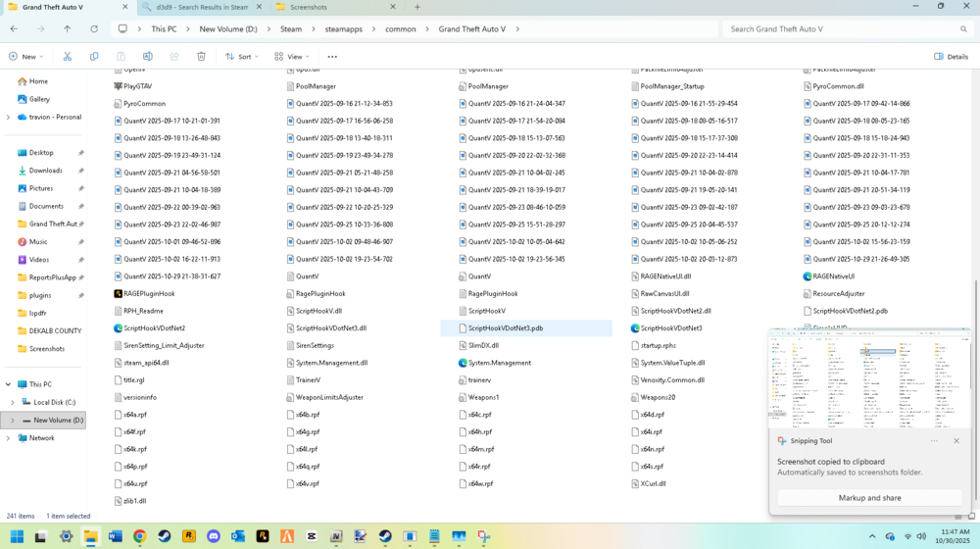Open the Sort dropdown
This screenshot has height=549, width=980.
pos(242,56)
